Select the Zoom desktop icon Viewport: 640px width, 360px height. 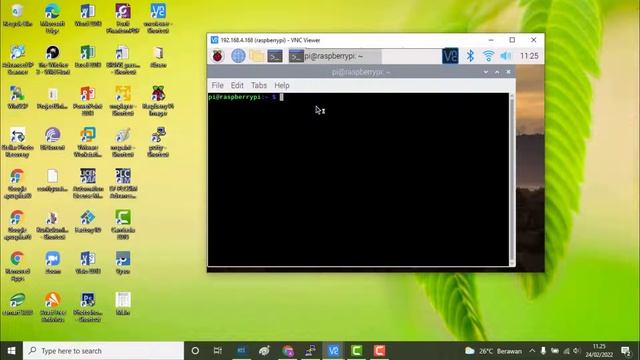(52, 263)
